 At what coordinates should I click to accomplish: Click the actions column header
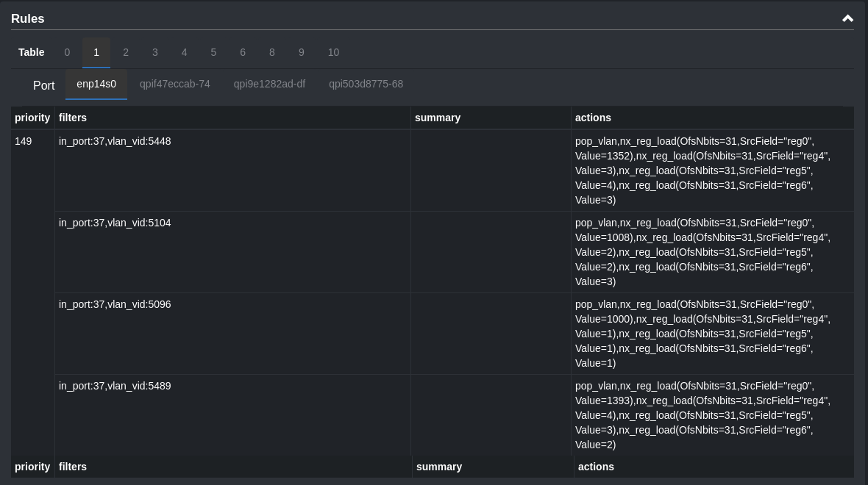(x=593, y=118)
